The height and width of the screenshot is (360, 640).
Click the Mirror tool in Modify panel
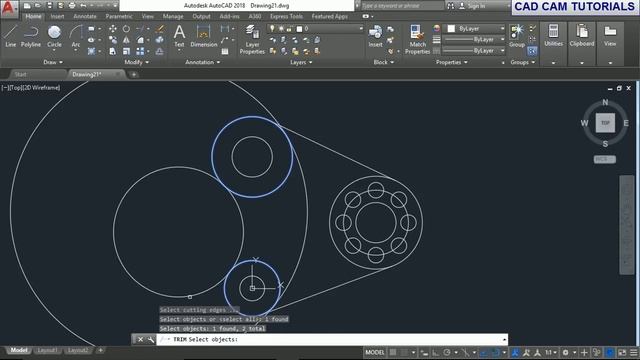[127, 40]
